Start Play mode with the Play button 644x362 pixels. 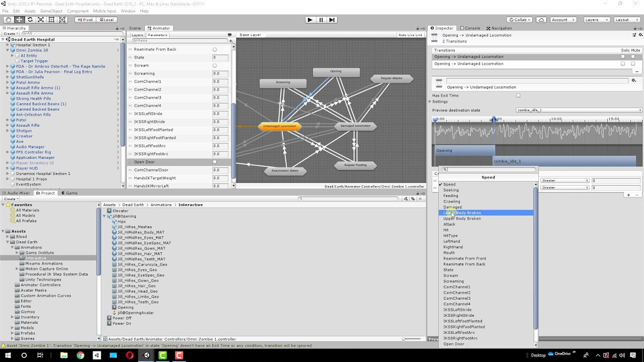pos(310,20)
